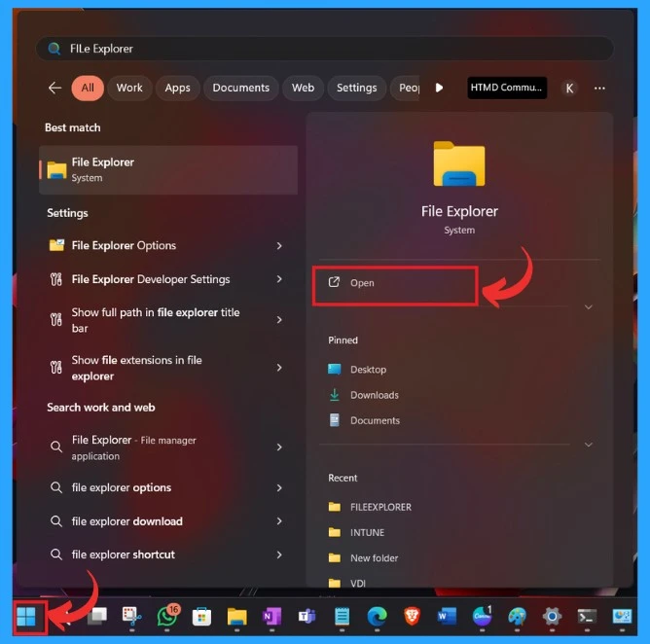Launch Snipping Tool from the taskbar
This screenshot has height=644, width=650.
coord(131,617)
